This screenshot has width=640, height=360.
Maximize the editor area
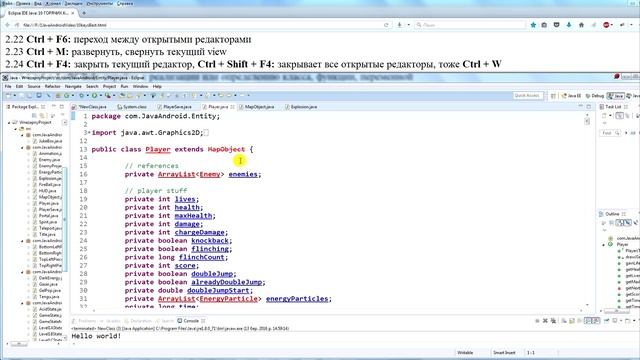(589, 107)
